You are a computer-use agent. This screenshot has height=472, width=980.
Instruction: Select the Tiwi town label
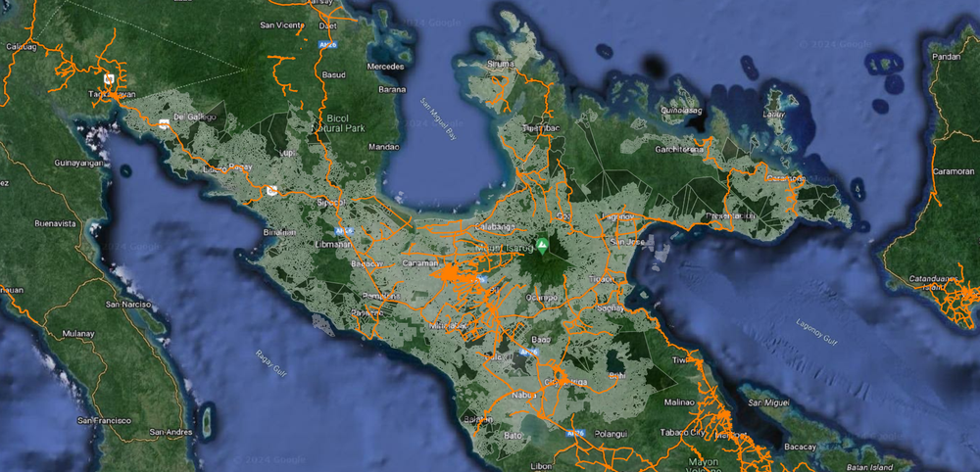click(679, 360)
